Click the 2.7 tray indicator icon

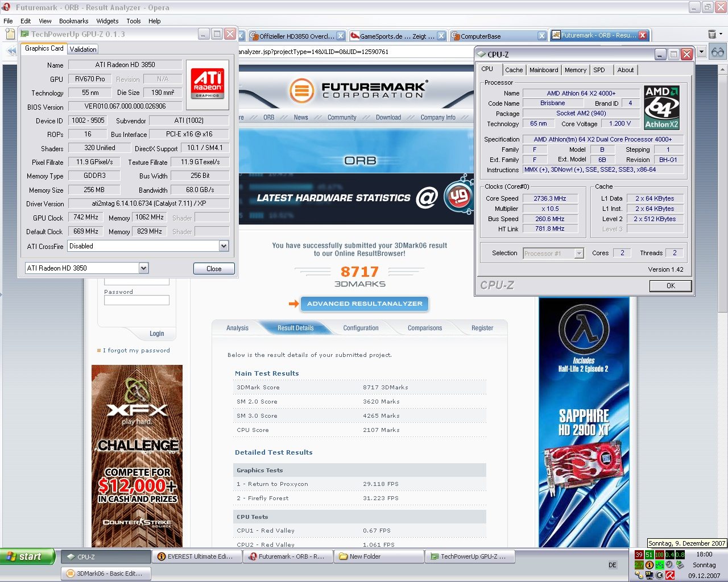tap(639, 565)
